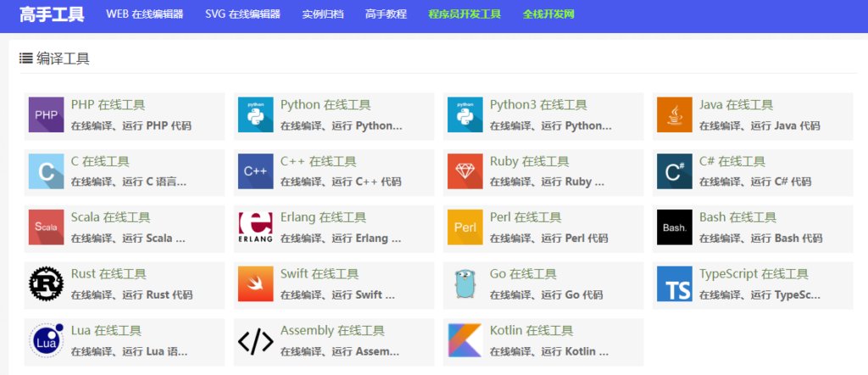Select 高手教程 in the top navigation
Image resolution: width=868 pixels, height=375 pixels.
coord(386,14)
